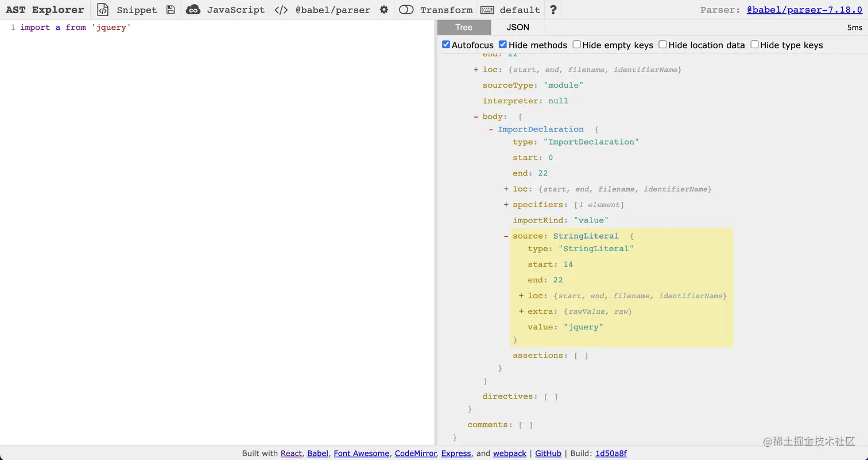Click the value "jquery" entry

click(x=565, y=327)
